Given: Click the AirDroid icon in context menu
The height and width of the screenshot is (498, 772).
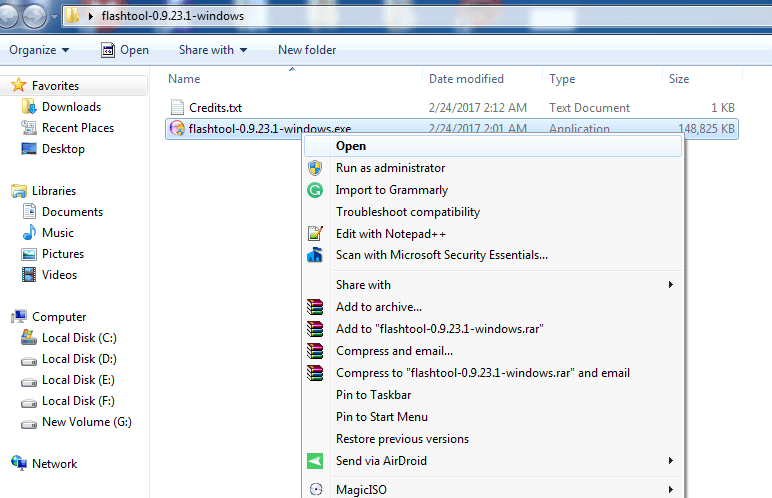Looking at the screenshot, I should (315, 461).
